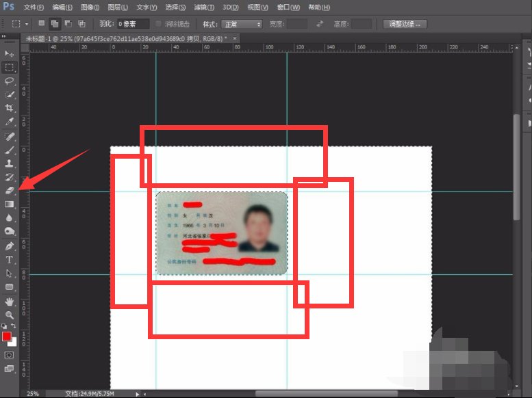This screenshot has width=532, height=398.
Task: Open the 图层(L) menu
Action: [116, 8]
